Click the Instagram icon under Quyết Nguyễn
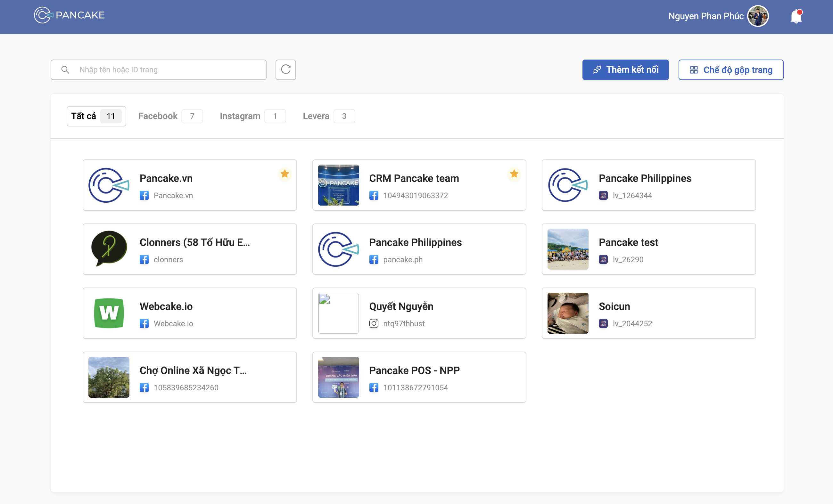The image size is (833, 504). (x=374, y=323)
